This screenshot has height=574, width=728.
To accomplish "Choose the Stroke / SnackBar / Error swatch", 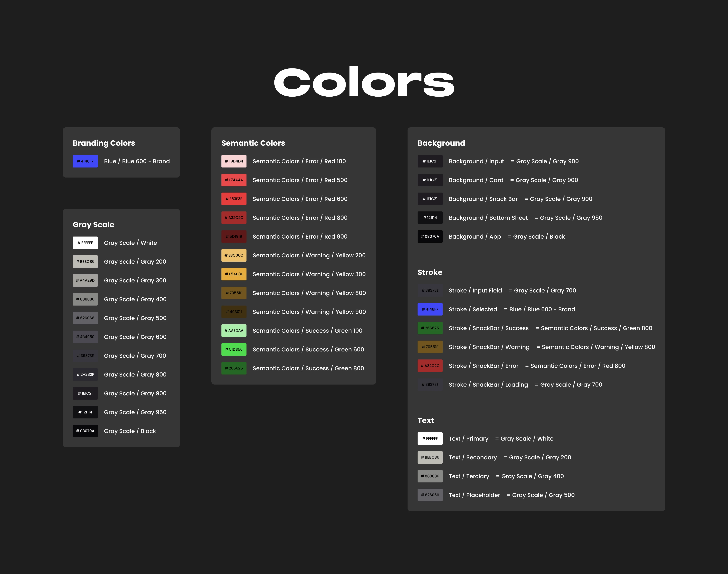I will (x=430, y=366).
